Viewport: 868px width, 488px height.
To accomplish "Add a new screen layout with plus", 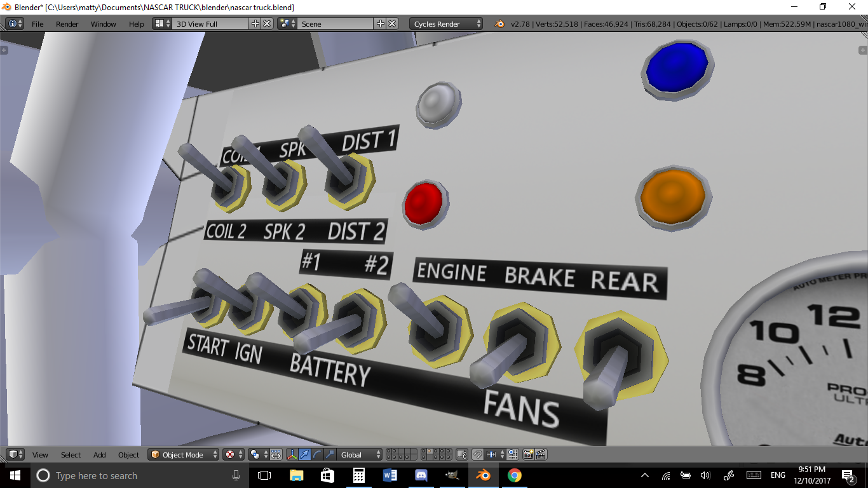I will (255, 24).
